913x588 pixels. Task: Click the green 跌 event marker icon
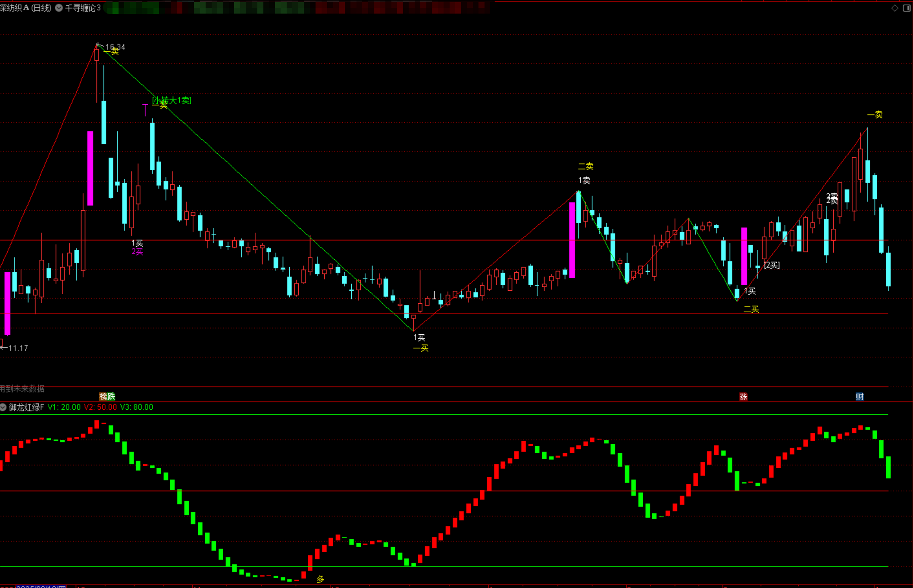pyautogui.click(x=111, y=396)
